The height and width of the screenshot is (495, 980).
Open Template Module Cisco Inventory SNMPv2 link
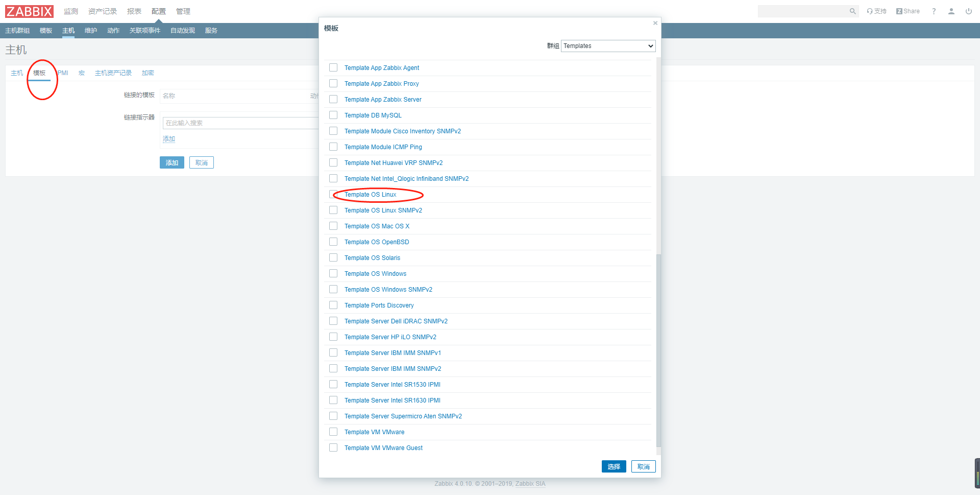pyautogui.click(x=403, y=131)
